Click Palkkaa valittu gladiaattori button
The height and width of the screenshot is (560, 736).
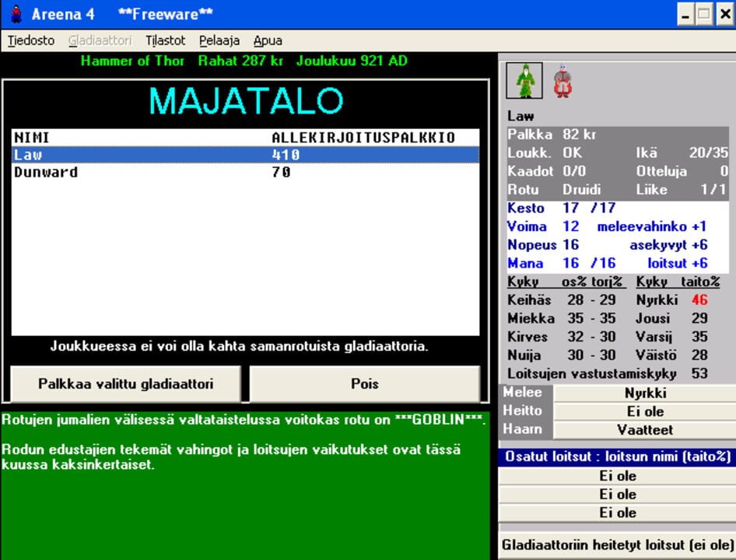(x=126, y=384)
